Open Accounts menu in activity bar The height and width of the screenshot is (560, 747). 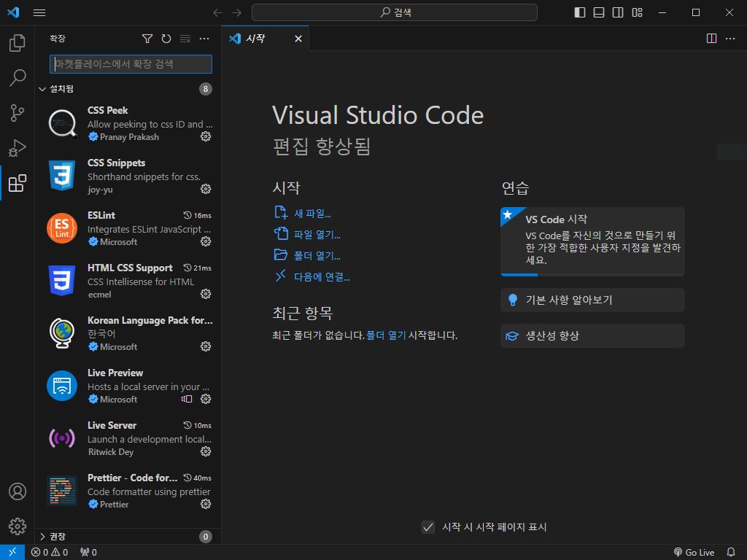(x=18, y=491)
